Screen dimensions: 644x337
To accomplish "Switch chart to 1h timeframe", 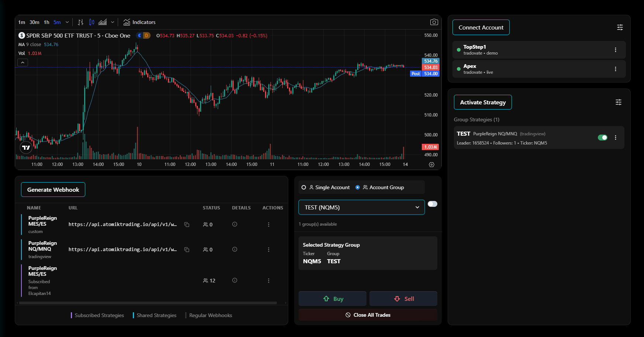I will tap(47, 22).
